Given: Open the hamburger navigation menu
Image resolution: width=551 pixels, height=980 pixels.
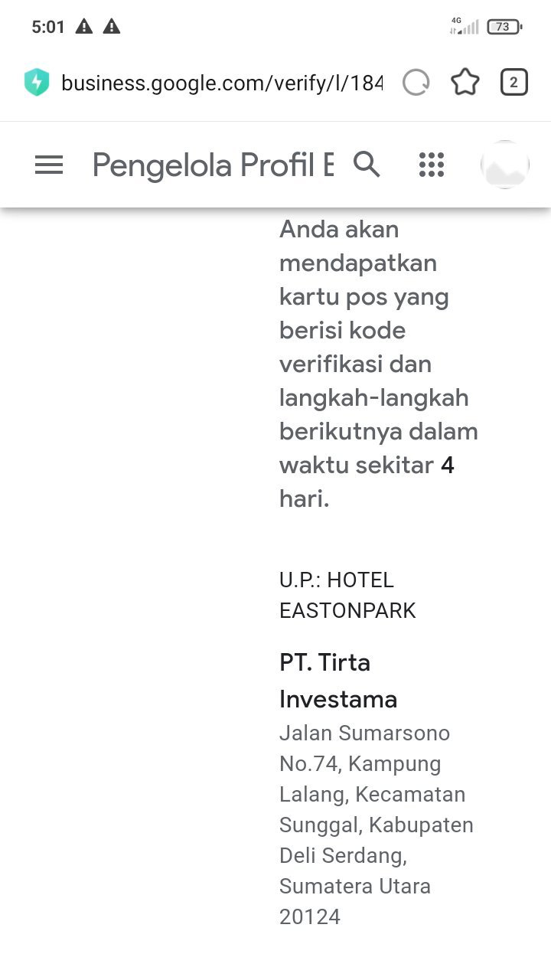Looking at the screenshot, I should point(49,165).
